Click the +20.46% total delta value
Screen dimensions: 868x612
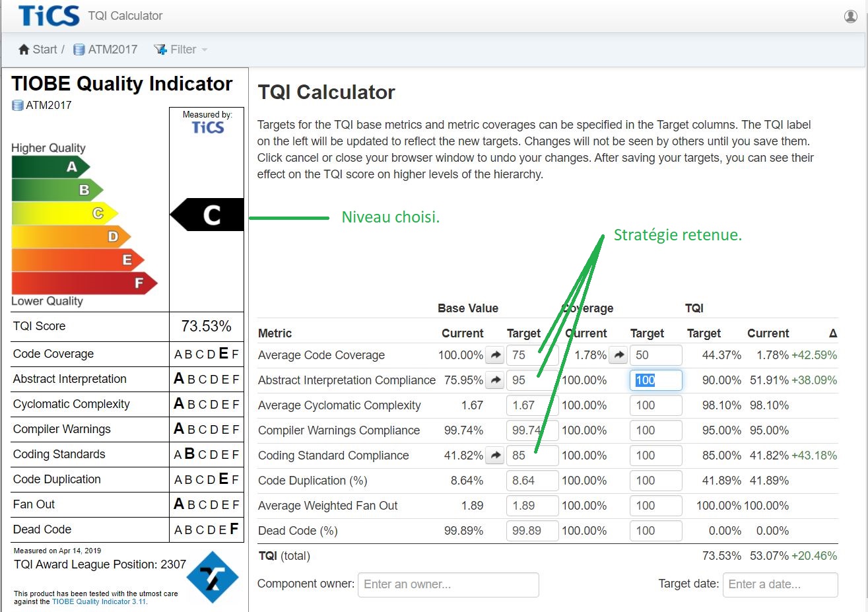(x=815, y=556)
